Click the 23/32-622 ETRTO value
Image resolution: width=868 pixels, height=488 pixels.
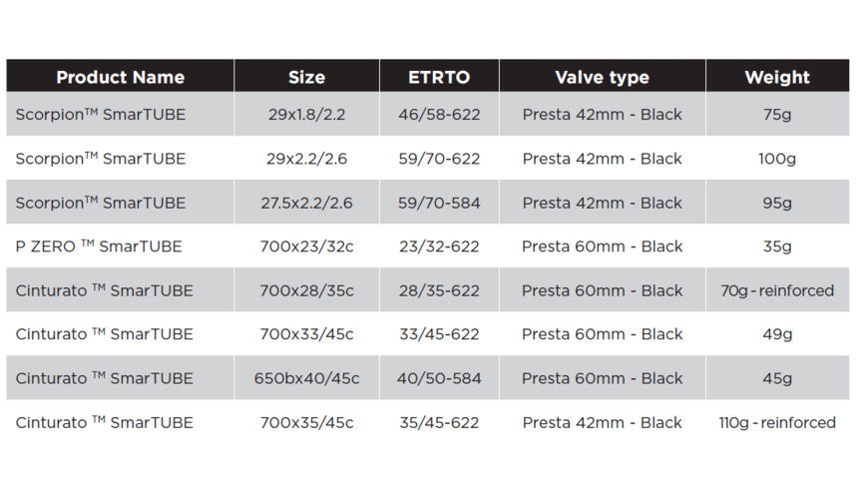click(x=439, y=246)
